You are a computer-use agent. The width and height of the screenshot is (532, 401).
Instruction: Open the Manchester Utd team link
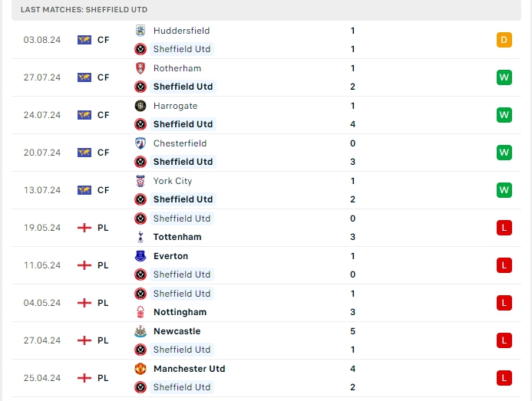189,369
